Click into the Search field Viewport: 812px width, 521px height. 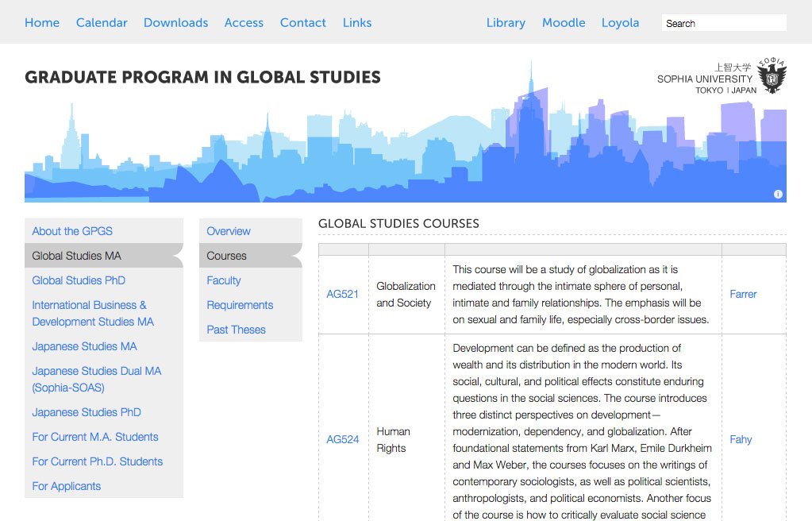click(x=724, y=23)
